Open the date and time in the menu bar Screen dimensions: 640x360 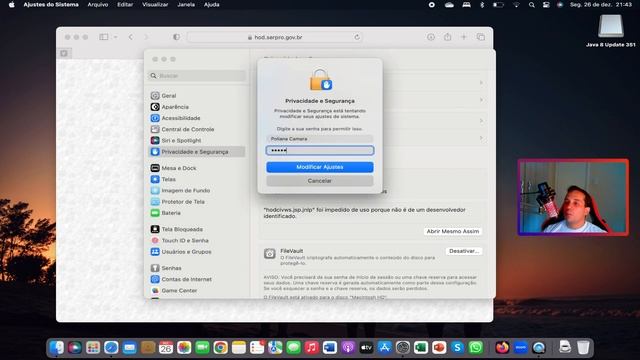coord(601,4)
